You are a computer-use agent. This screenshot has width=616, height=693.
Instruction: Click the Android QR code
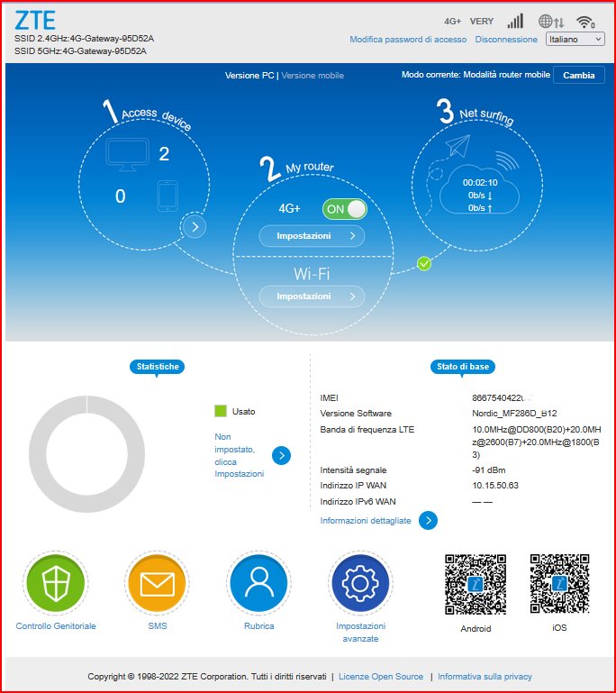click(x=475, y=584)
